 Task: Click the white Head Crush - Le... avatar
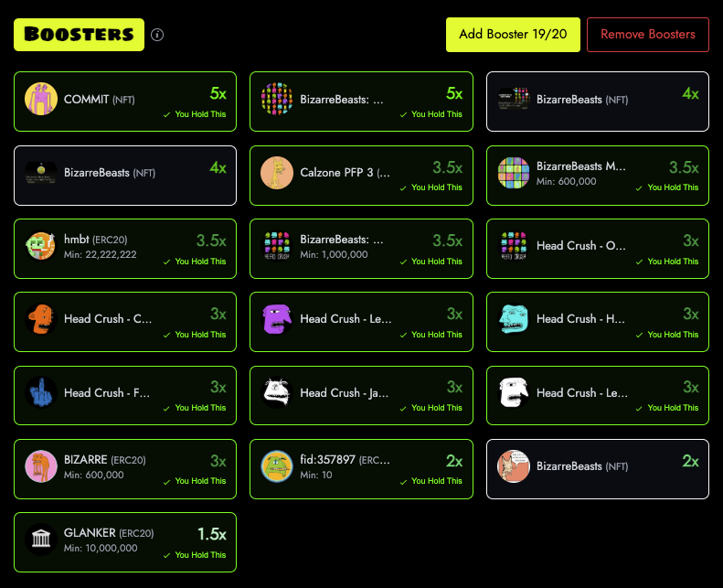point(513,392)
